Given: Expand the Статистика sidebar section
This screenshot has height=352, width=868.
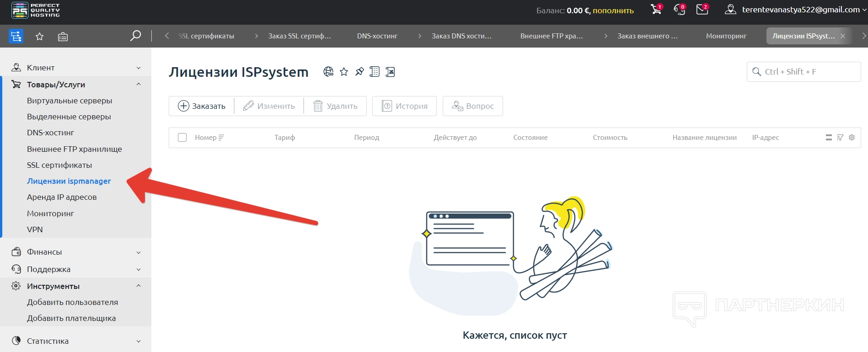Looking at the screenshot, I should (76, 341).
